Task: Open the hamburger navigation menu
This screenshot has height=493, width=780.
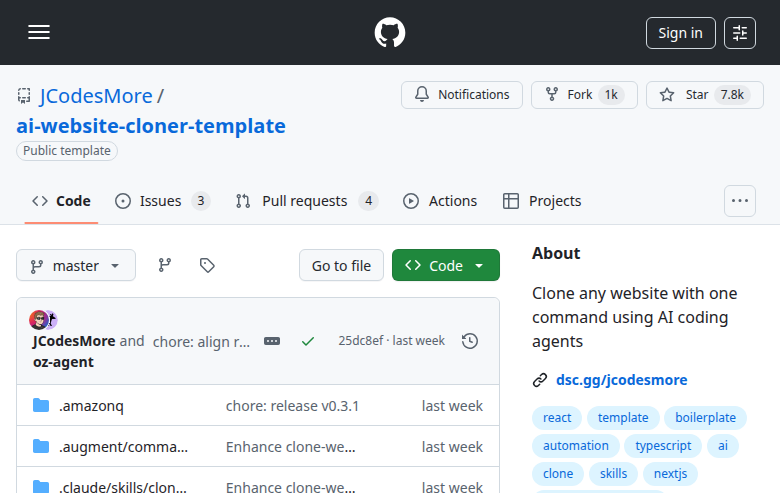Action: pyautogui.click(x=39, y=32)
